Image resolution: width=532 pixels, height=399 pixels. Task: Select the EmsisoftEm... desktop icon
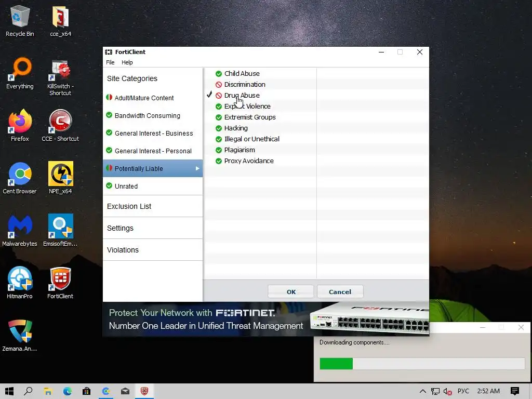coord(60,231)
